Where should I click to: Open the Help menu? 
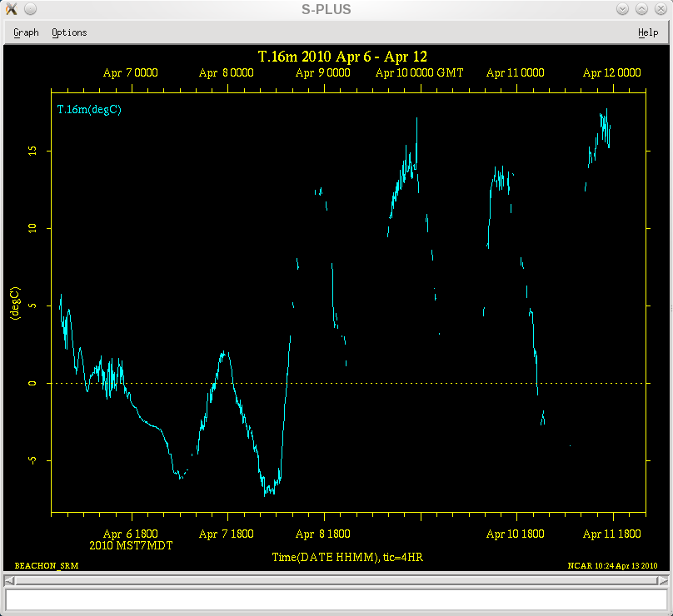coord(647,32)
